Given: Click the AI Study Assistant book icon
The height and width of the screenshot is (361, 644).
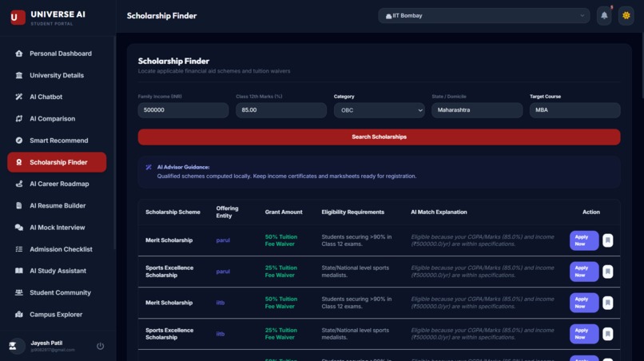Looking at the screenshot, I should 19,271.
